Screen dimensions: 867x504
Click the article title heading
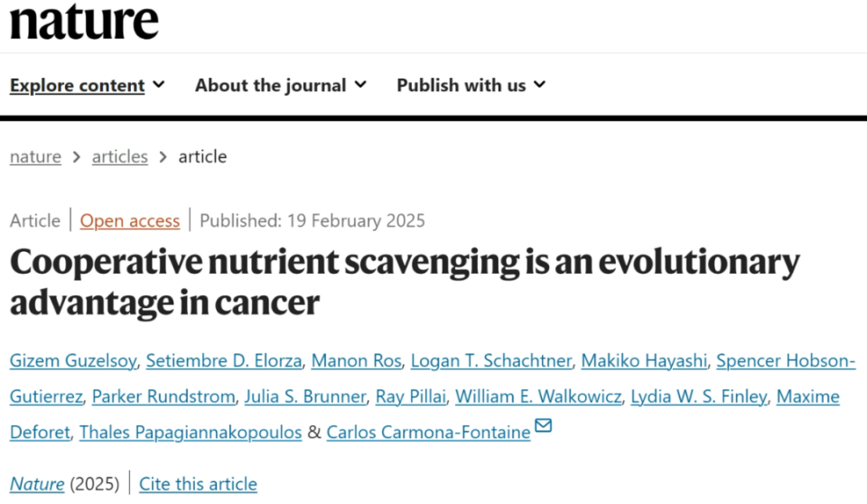click(x=405, y=281)
